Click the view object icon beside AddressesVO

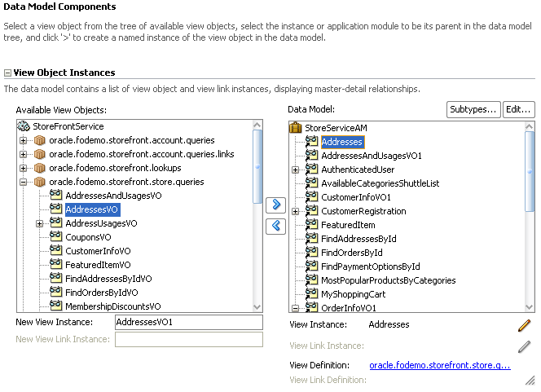(55, 209)
